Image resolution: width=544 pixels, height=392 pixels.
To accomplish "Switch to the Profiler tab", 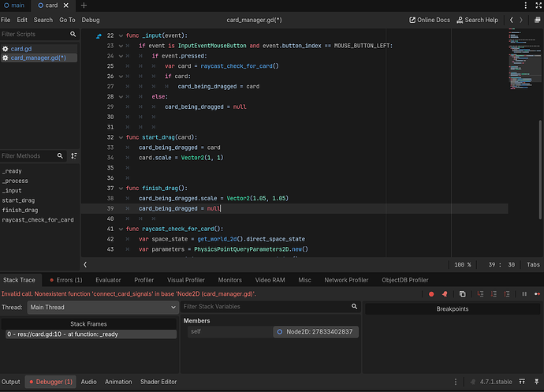I will (144, 280).
